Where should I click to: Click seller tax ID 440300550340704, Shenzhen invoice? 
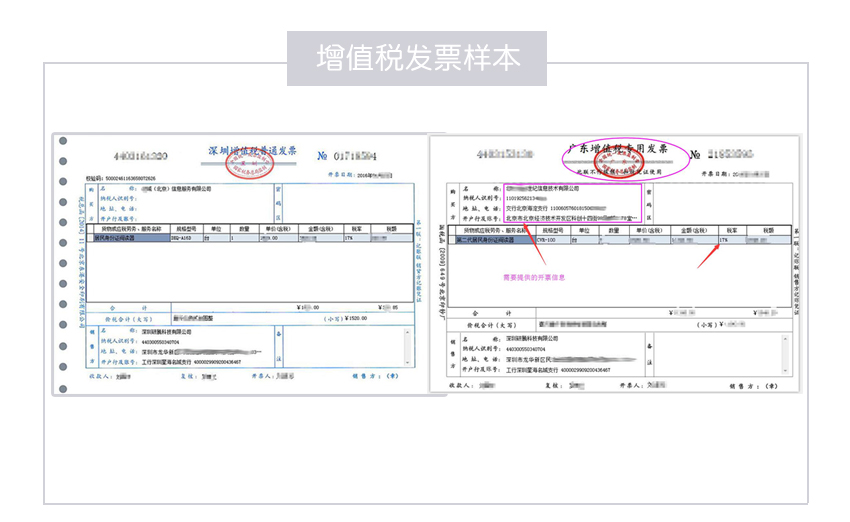tap(160, 342)
